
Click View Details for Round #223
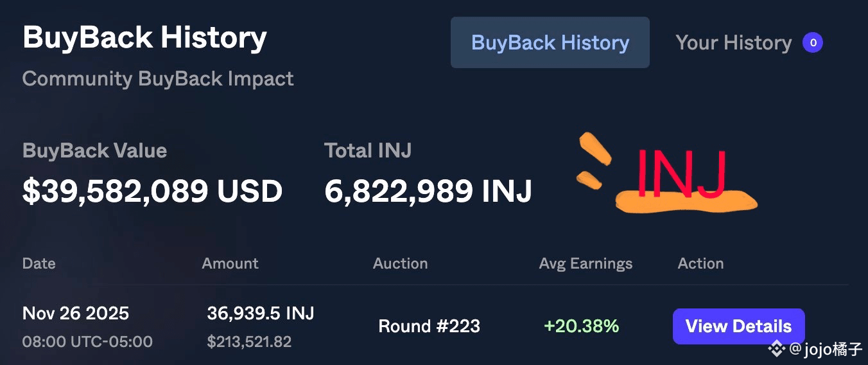coord(738,326)
